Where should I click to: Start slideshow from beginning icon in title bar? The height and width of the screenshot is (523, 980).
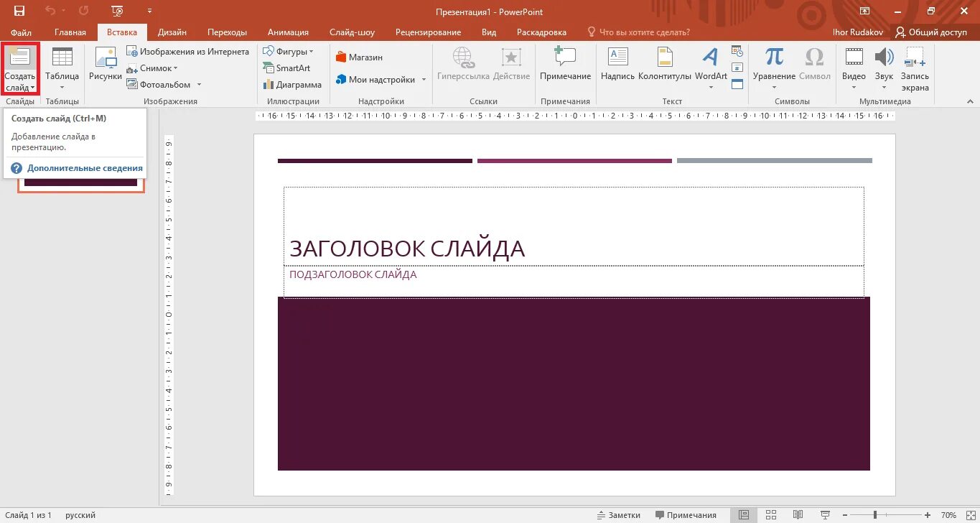point(117,11)
